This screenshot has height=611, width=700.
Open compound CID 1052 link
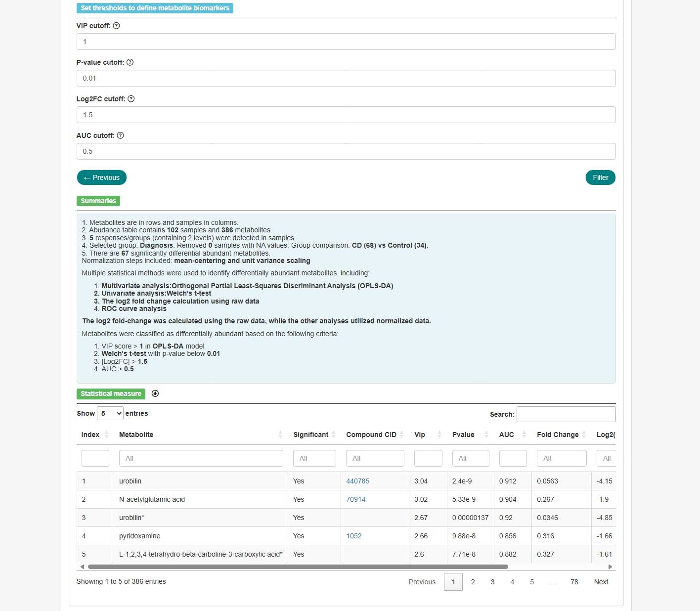click(354, 536)
